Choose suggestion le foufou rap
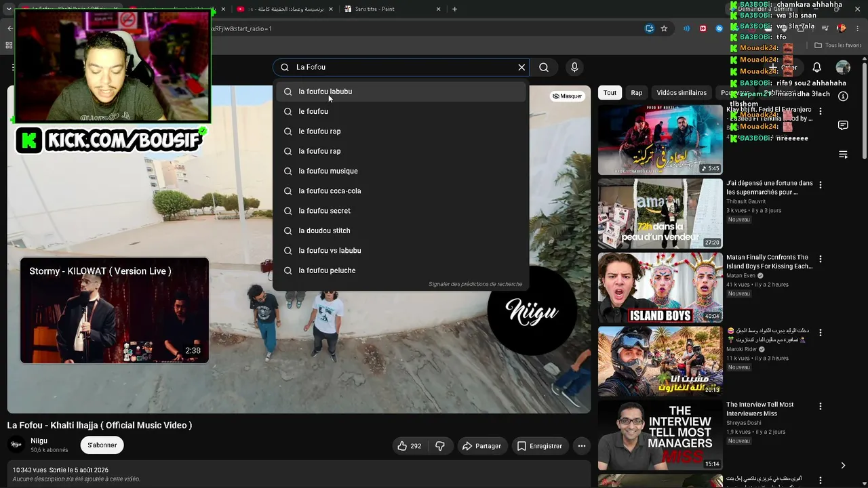The height and width of the screenshot is (488, 868). pos(400,131)
